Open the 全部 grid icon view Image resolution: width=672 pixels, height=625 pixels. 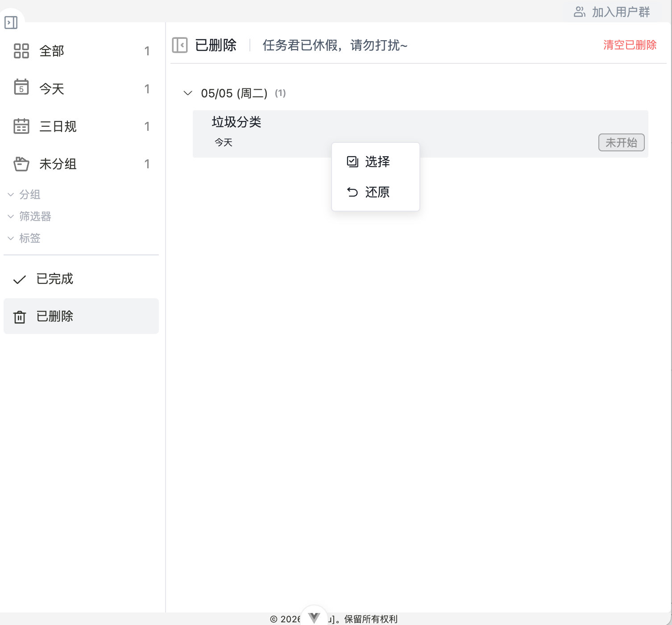21,51
